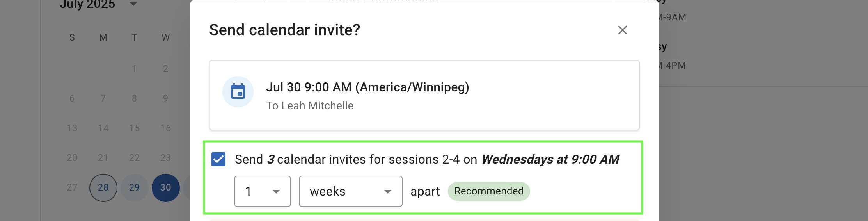This screenshot has width=868, height=221.
Task: Pick July 1 in the calendar
Action: click(134, 69)
